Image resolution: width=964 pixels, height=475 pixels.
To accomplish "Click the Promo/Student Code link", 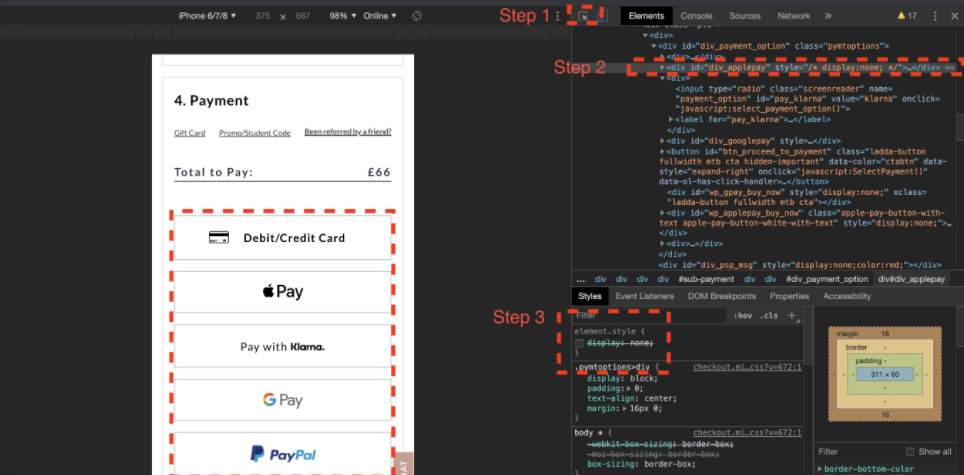I will (255, 133).
